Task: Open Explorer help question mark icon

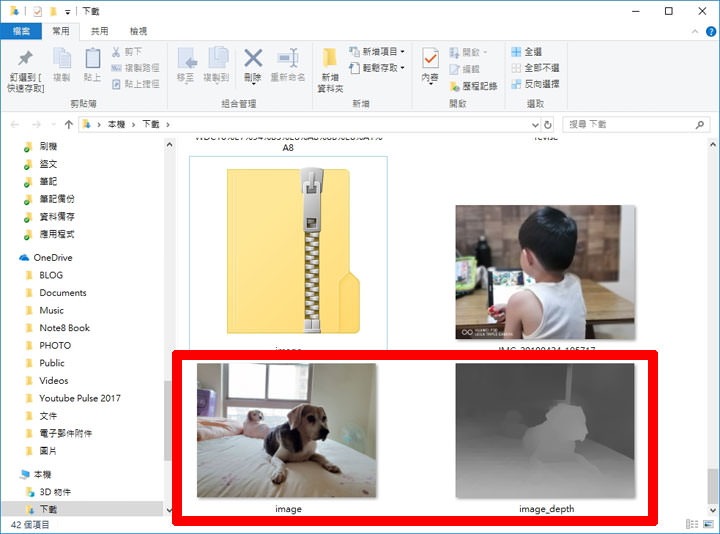Action: point(710,31)
